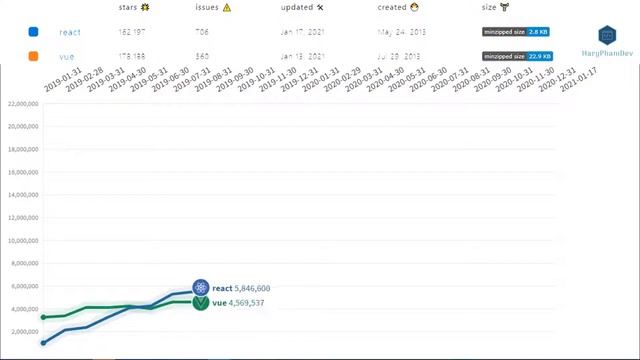Click the 2020-02-29 axis date label

tap(342, 80)
